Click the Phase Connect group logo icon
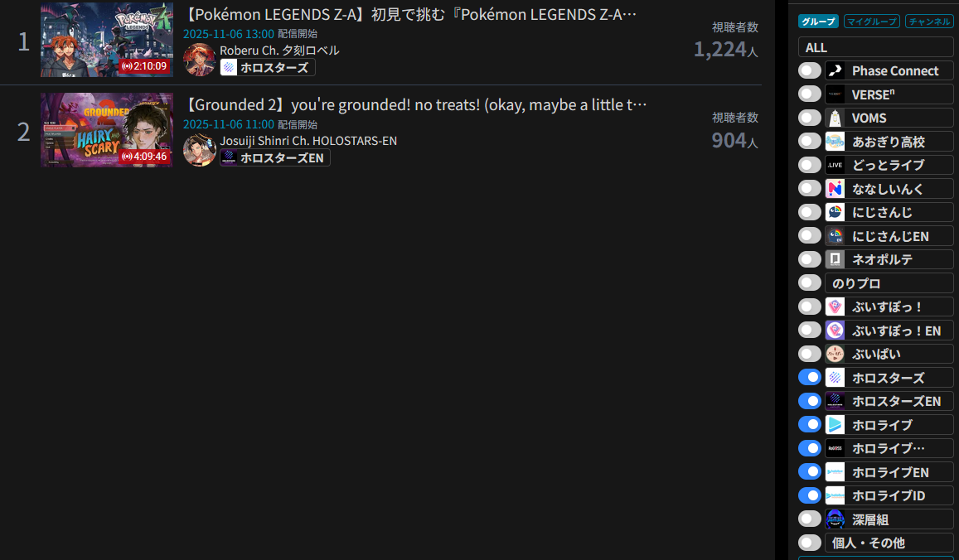Screen dimensions: 959x560 pos(835,71)
